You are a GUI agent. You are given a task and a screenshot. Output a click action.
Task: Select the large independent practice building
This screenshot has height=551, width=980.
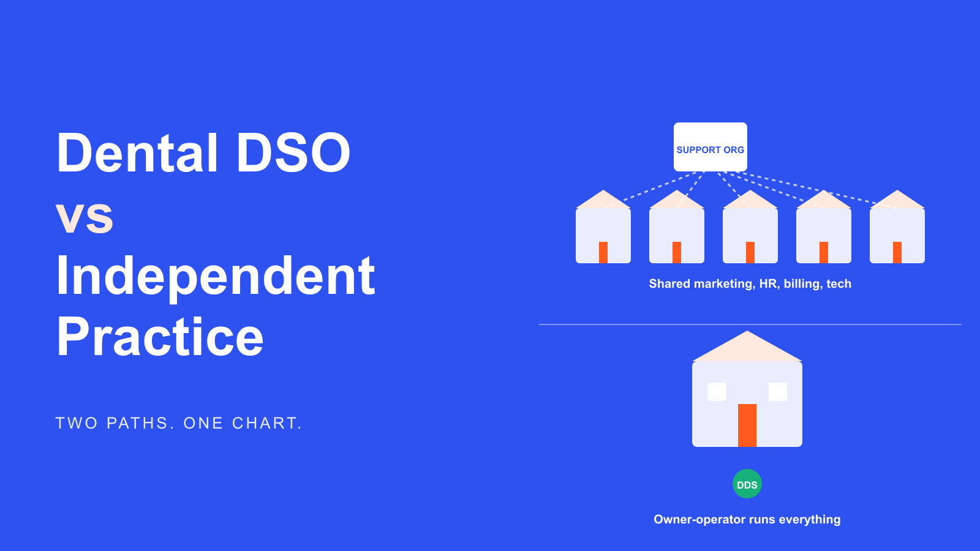click(747, 389)
